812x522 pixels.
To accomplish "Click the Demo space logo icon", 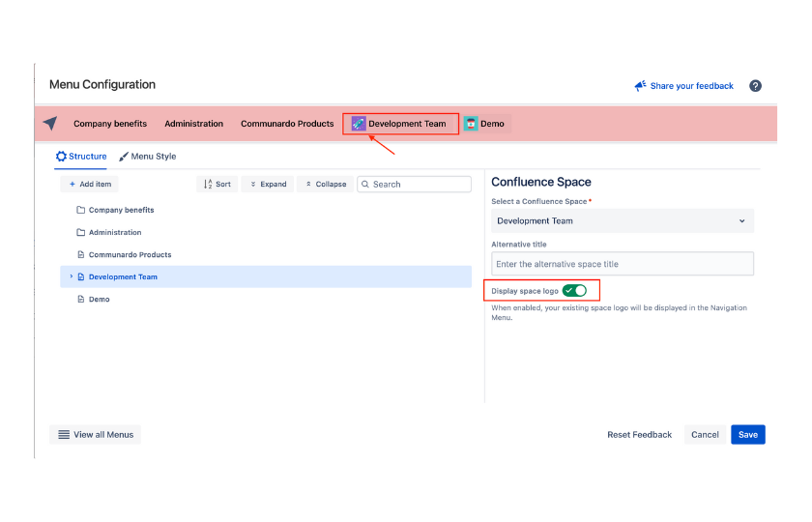I will (471, 124).
